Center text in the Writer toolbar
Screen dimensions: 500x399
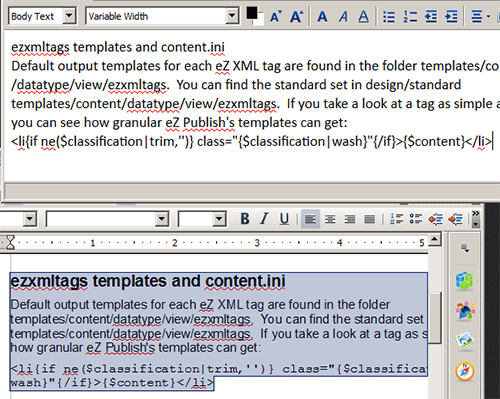[330, 219]
